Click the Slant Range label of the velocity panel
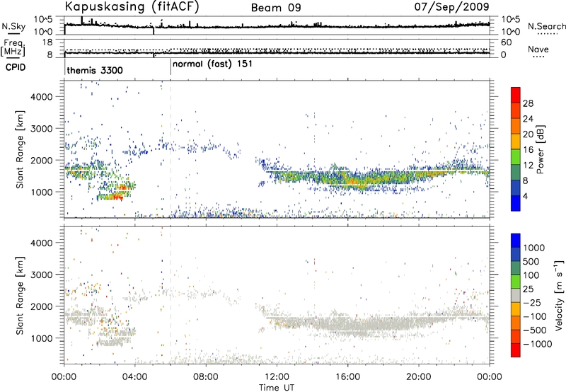Viewport: 566px width, 392px height. [20, 296]
